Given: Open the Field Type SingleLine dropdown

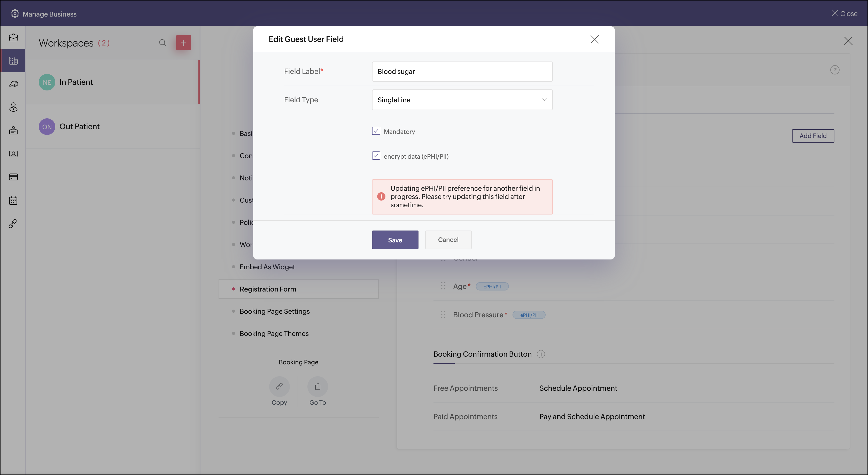Looking at the screenshot, I should pyautogui.click(x=462, y=100).
